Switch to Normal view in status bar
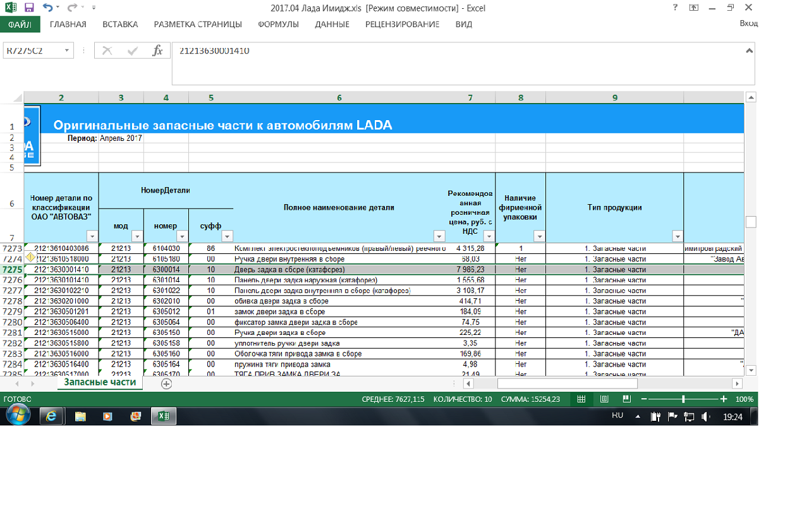 coord(581,399)
